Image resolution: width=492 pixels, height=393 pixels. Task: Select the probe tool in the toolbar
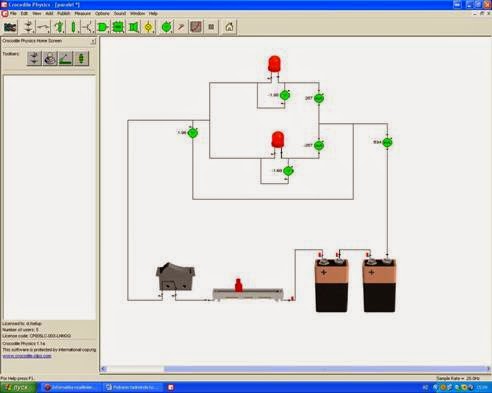pyautogui.click(x=181, y=27)
